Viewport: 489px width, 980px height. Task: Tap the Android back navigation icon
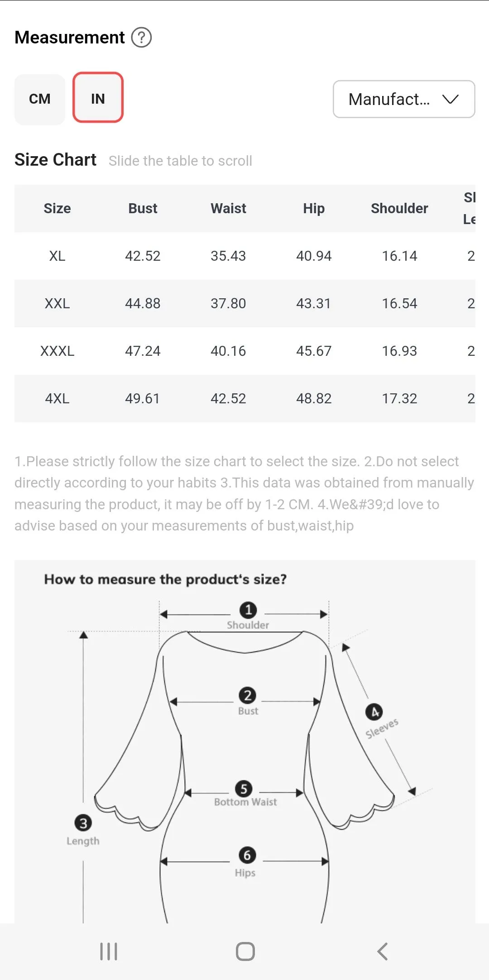[382, 951]
